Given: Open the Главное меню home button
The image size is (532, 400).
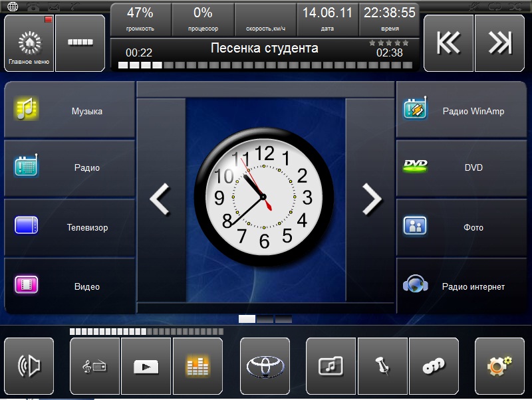Looking at the screenshot, I should [29, 43].
